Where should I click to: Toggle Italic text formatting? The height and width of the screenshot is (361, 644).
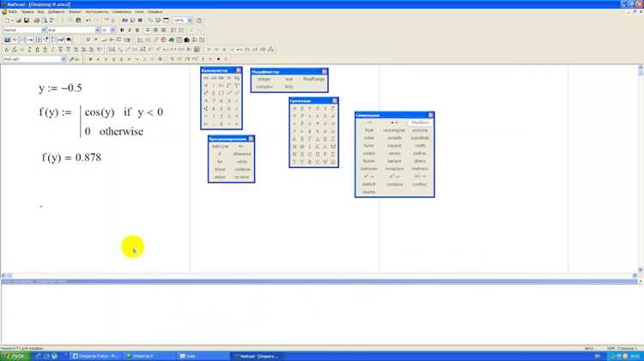pyautogui.click(x=130, y=30)
